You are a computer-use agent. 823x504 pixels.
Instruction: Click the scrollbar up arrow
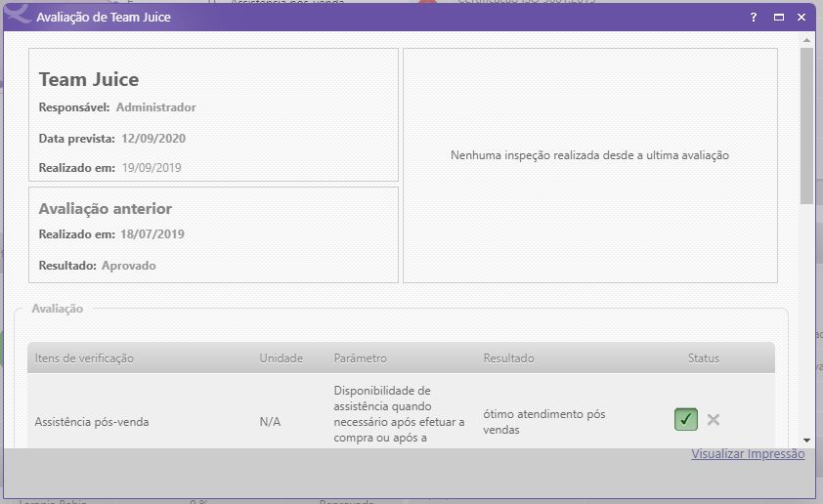tap(806, 40)
